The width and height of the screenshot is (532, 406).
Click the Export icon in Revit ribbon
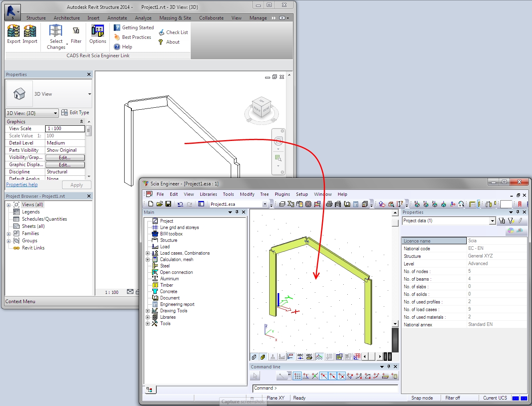14,32
